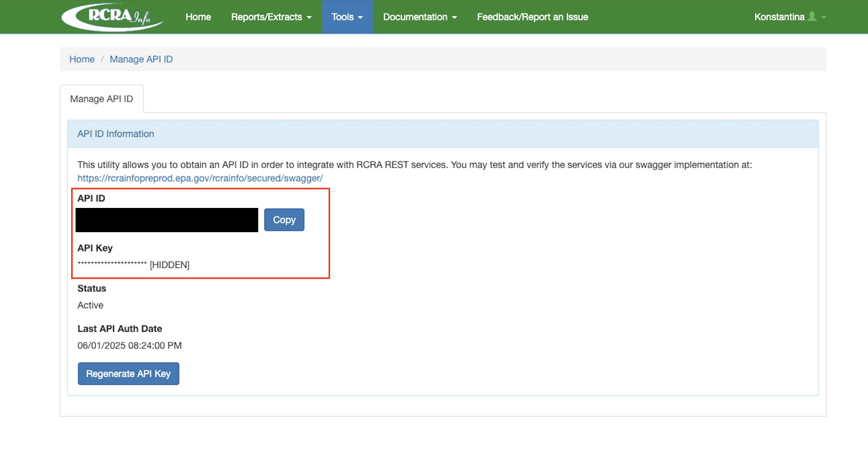Open the swagger implementation URL link

point(200,178)
